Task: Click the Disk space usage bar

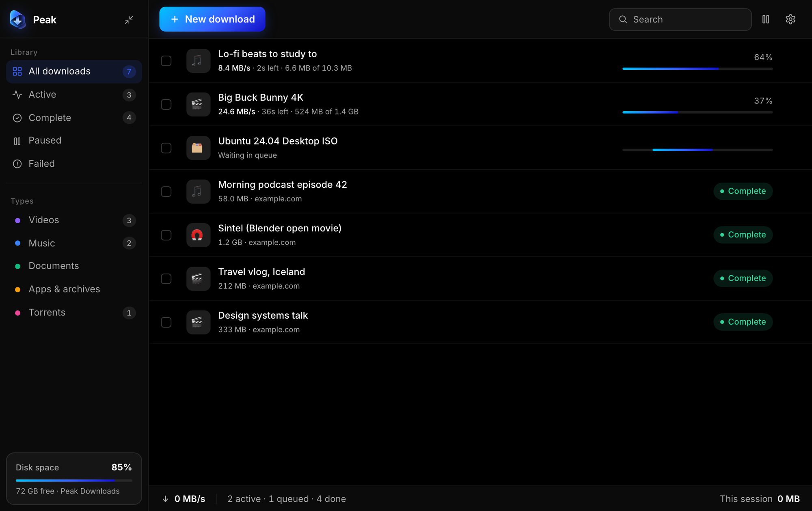Action: click(74, 480)
